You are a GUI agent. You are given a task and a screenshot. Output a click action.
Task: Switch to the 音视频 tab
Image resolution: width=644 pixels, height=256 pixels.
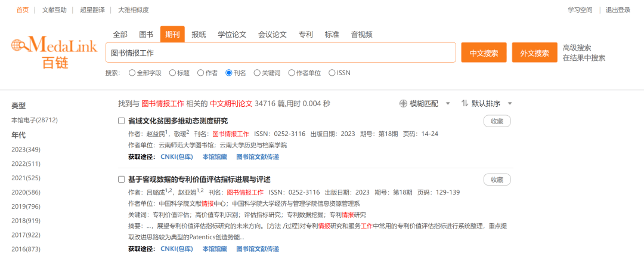click(x=362, y=35)
